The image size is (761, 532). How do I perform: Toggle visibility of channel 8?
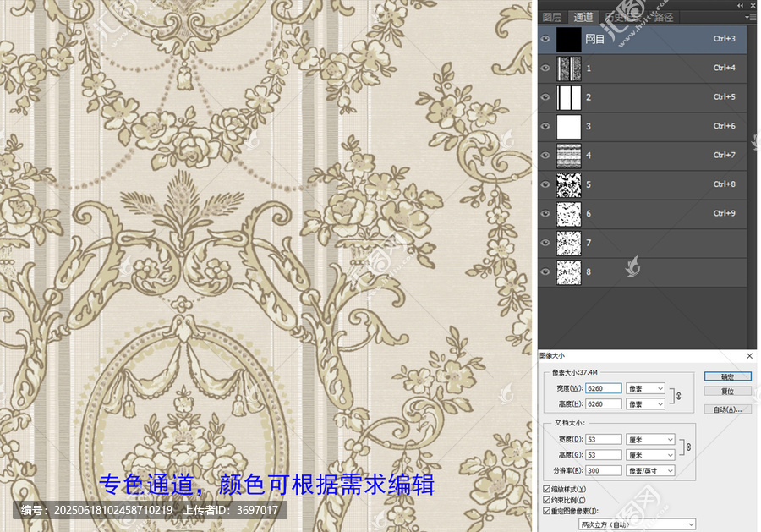tap(545, 271)
